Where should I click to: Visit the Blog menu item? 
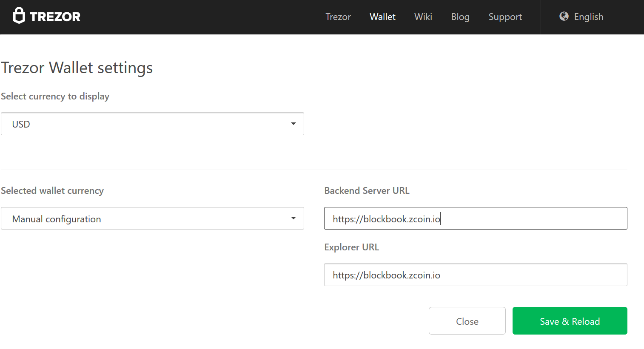[x=460, y=17]
